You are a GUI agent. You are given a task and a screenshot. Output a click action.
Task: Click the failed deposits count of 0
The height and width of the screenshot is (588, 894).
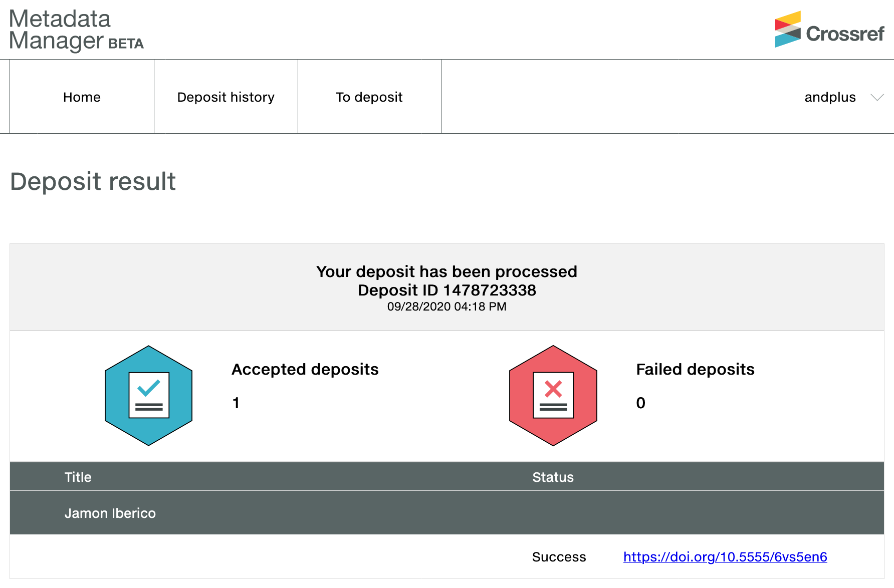pos(640,403)
